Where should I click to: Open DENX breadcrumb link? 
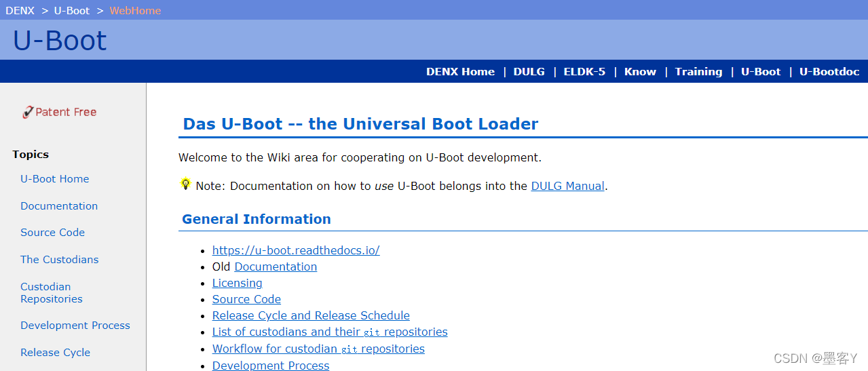20,10
